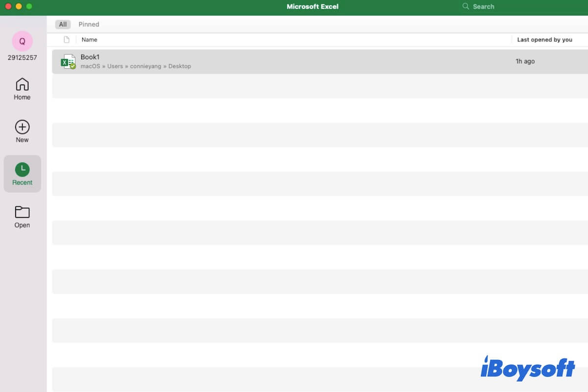Click the macOS breadcrumb under Book1
The width and height of the screenshot is (588, 392).
pos(90,66)
